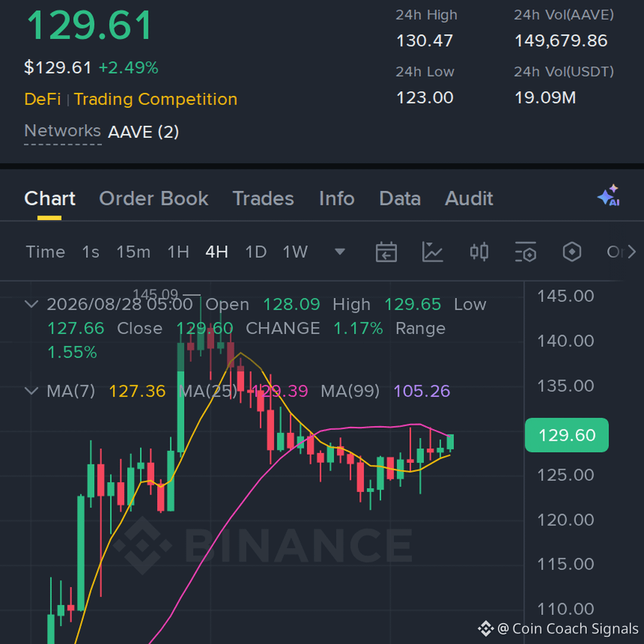Open the chart indicators line-graph icon

coord(432,252)
